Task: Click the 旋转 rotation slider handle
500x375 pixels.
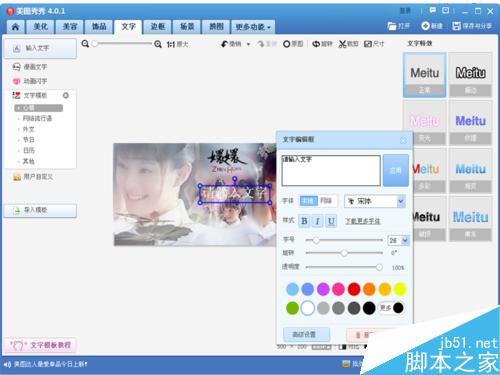Action: pyautogui.click(x=344, y=253)
